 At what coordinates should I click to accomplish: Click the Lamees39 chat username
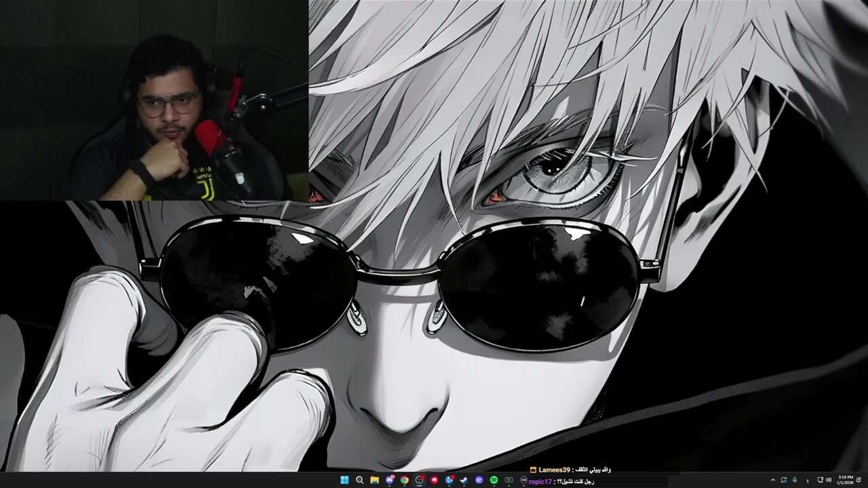554,470
